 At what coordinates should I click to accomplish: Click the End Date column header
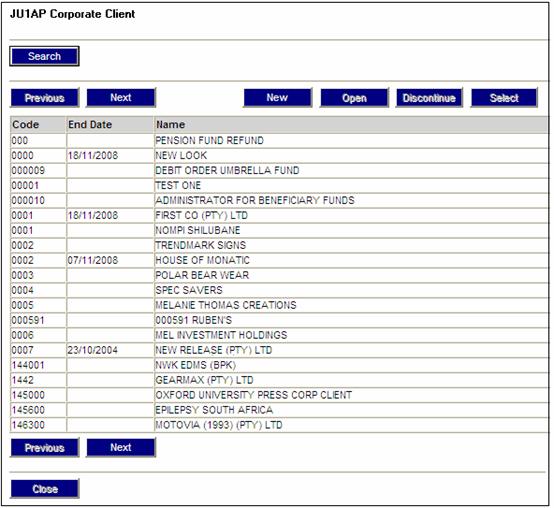pos(110,125)
